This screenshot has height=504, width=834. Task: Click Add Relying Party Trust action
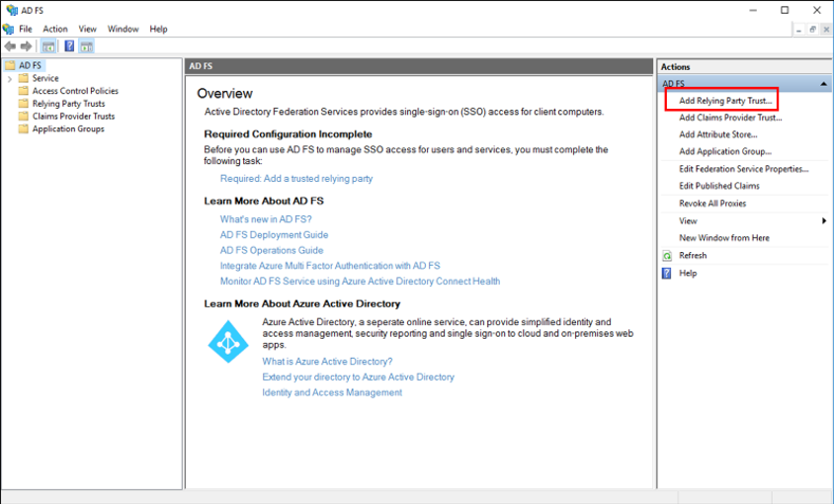click(x=725, y=101)
